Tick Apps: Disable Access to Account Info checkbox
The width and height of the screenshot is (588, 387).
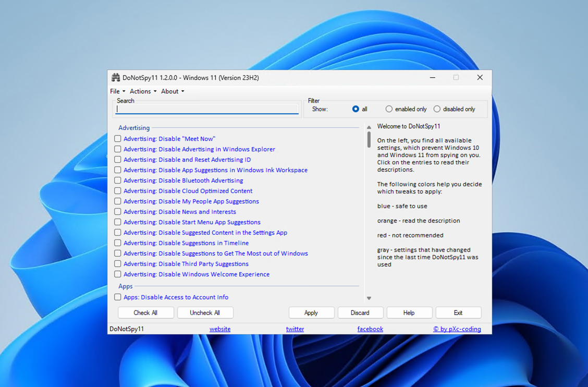point(118,297)
